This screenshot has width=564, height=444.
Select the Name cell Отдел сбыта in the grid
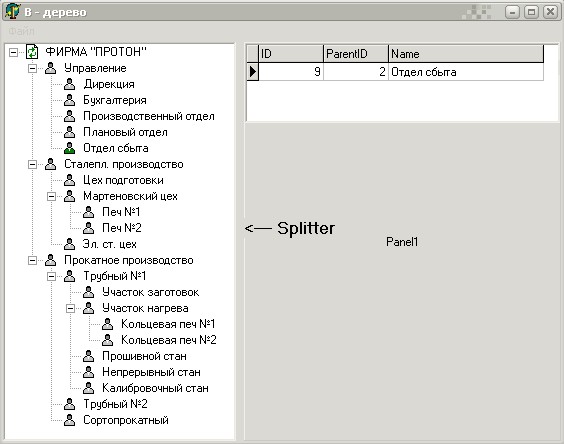[x=466, y=72]
